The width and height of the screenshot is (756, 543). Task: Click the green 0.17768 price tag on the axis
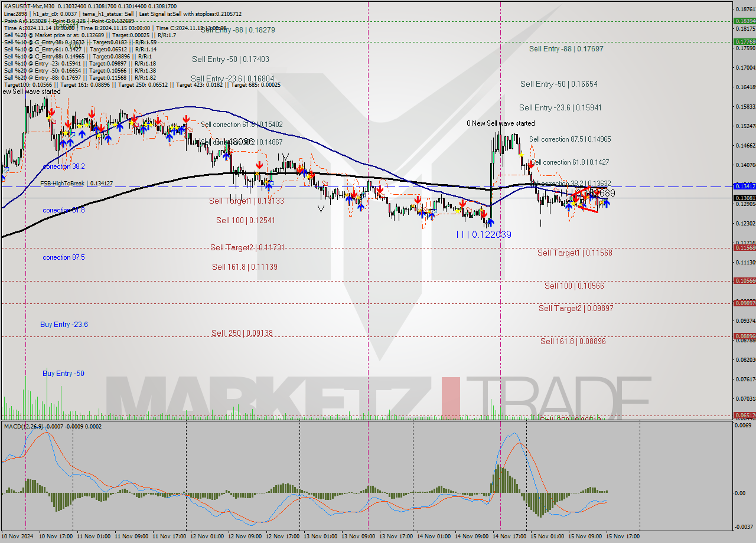744,41
